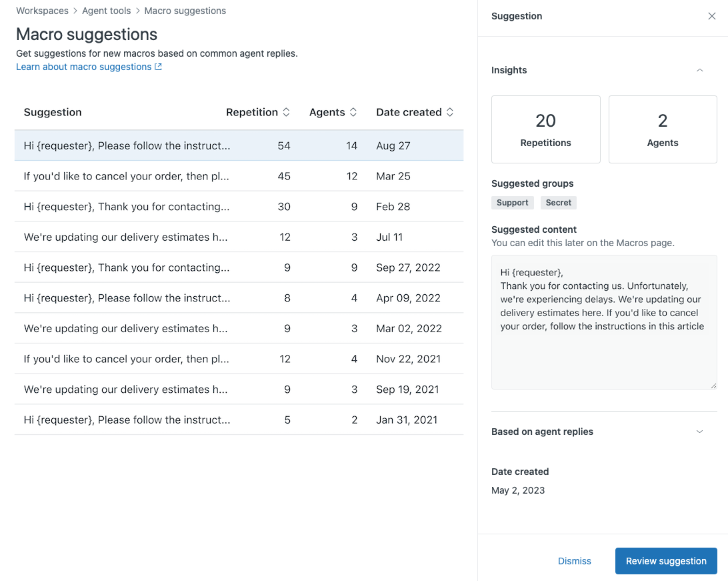Navigate to Agent tools breadcrumb
This screenshot has width=728, height=581.
point(107,11)
